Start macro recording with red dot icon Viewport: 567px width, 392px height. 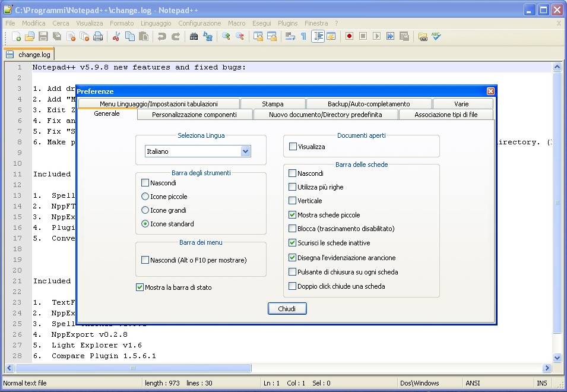click(350, 37)
